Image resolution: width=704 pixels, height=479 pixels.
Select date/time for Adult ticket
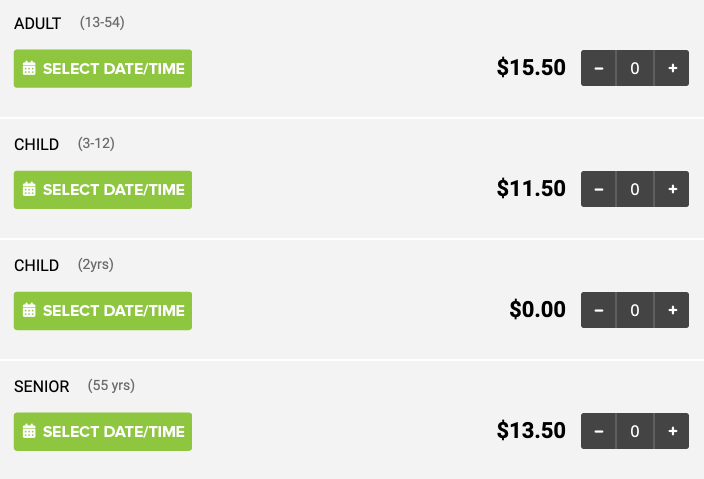(103, 69)
